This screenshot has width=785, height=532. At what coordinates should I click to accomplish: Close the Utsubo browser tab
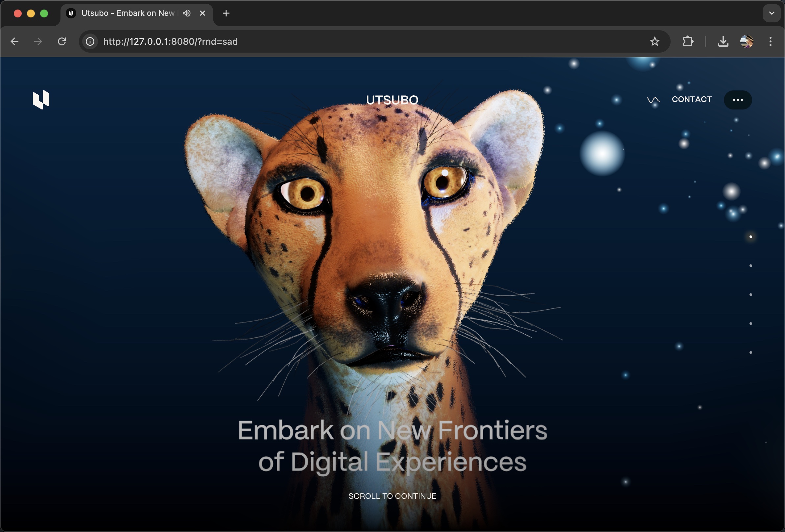coord(202,13)
